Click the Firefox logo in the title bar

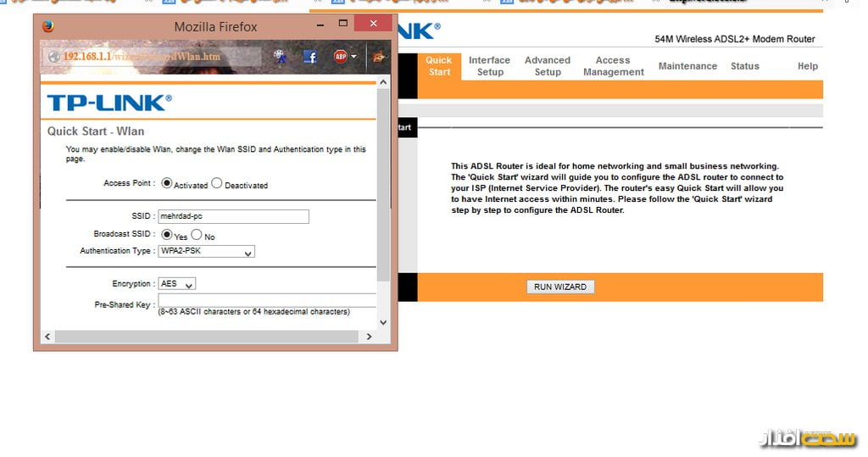click(47, 25)
